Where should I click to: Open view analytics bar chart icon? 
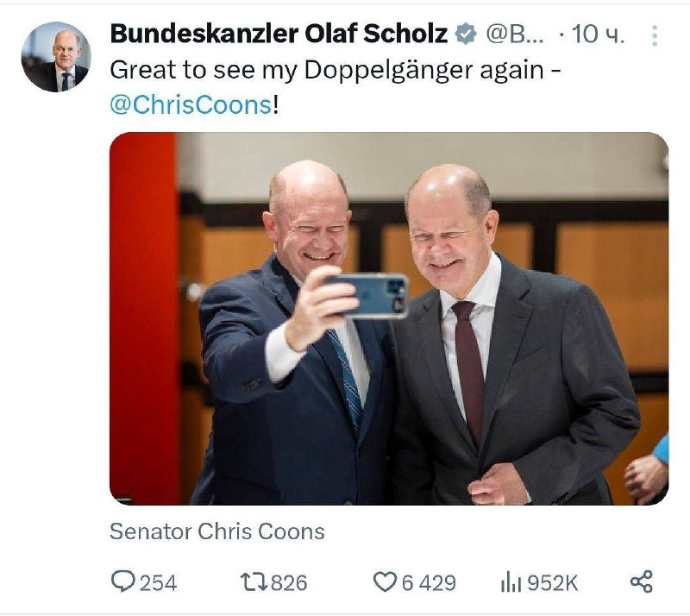511,582
